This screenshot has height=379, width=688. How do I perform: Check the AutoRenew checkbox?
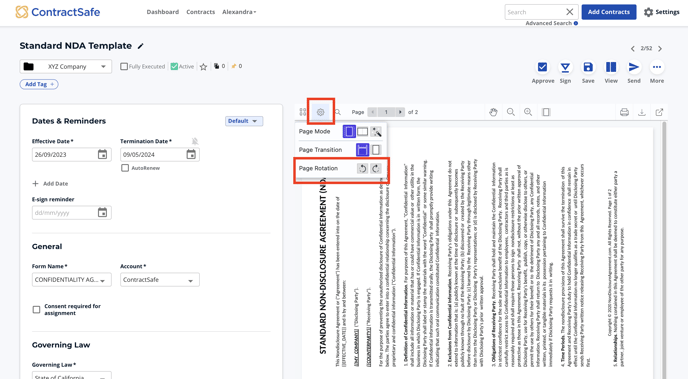pyautogui.click(x=125, y=168)
